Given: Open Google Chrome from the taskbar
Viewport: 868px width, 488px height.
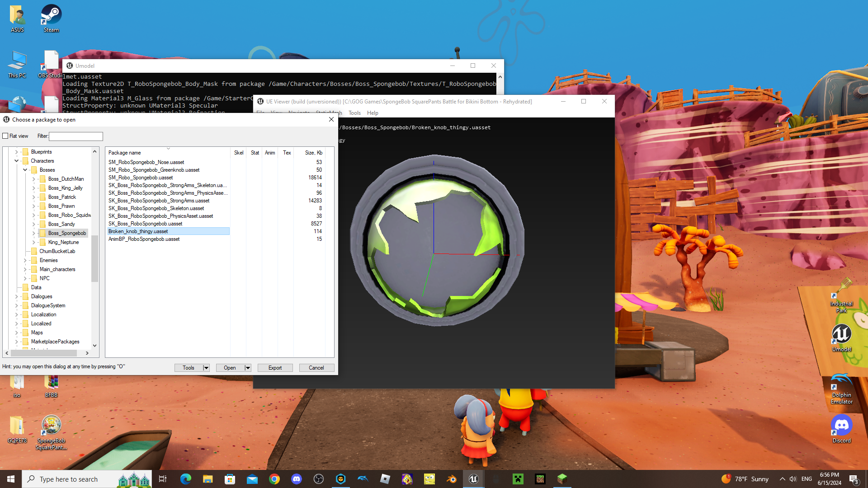Looking at the screenshot, I should pyautogui.click(x=274, y=479).
